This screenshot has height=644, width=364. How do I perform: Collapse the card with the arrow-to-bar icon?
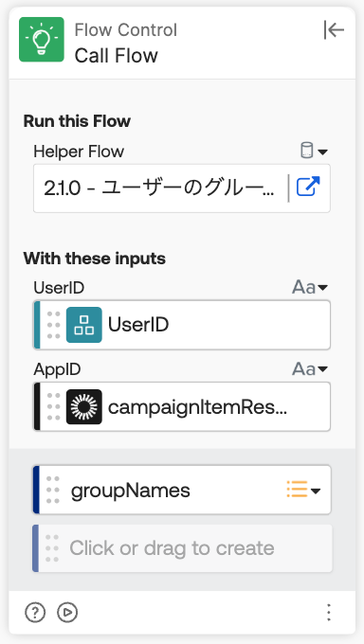334,30
